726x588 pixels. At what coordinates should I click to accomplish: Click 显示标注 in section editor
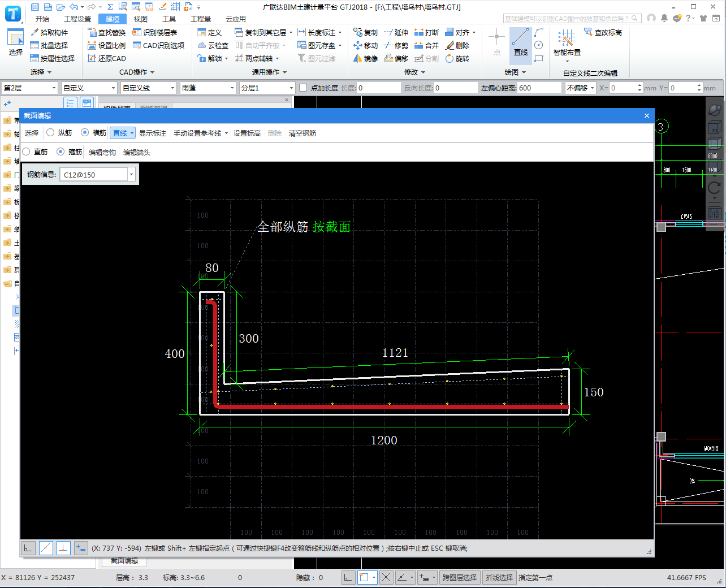pyautogui.click(x=153, y=133)
